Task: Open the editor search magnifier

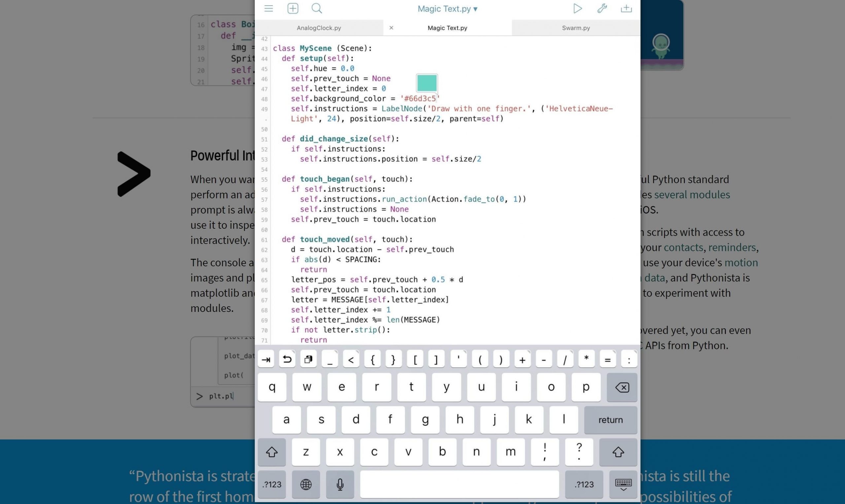Action: (x=317, y=9)
